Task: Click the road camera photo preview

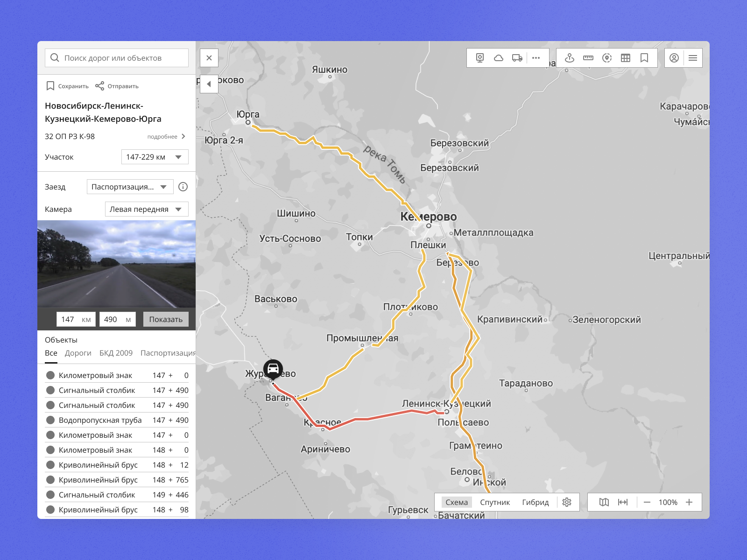Action: (117, 264)
